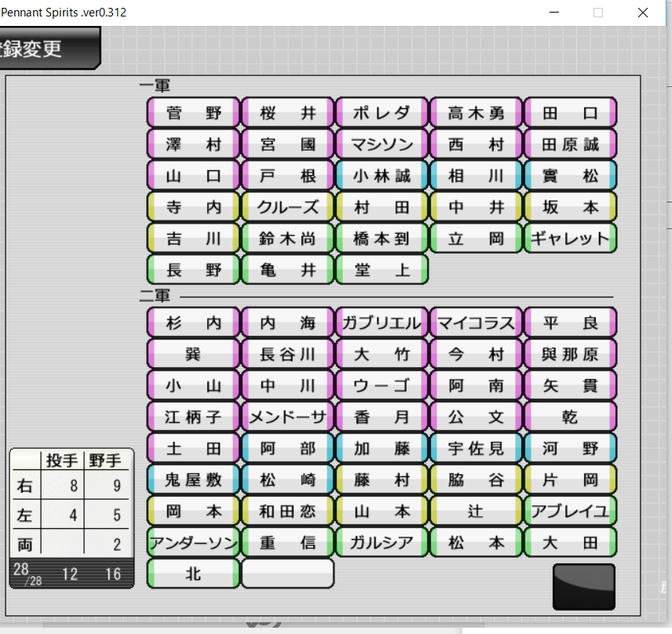
Task: Pick catcher 小林誠
Action: point(382,176)
